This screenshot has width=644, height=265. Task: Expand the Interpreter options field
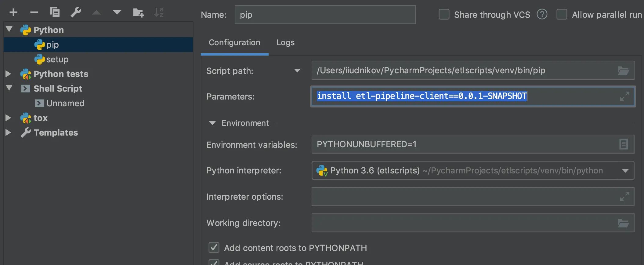click(x=625, y=196)
